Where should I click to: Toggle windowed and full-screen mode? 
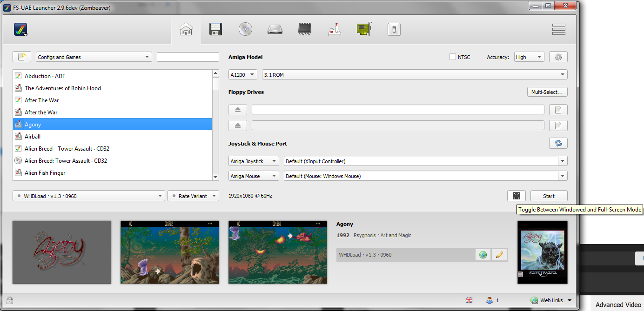517,196
